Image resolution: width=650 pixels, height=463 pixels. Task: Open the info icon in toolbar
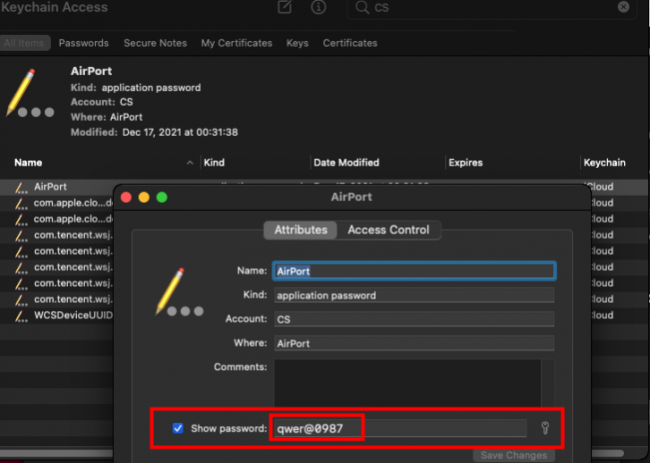pos(318,7)
